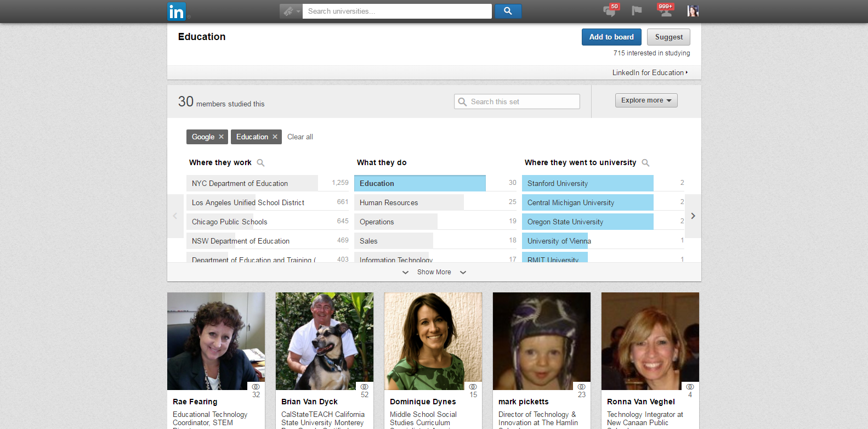Viewport: 868px width, 429px height.
Task: Open Ronna Van Veghel name link
Action: [640, 402]
